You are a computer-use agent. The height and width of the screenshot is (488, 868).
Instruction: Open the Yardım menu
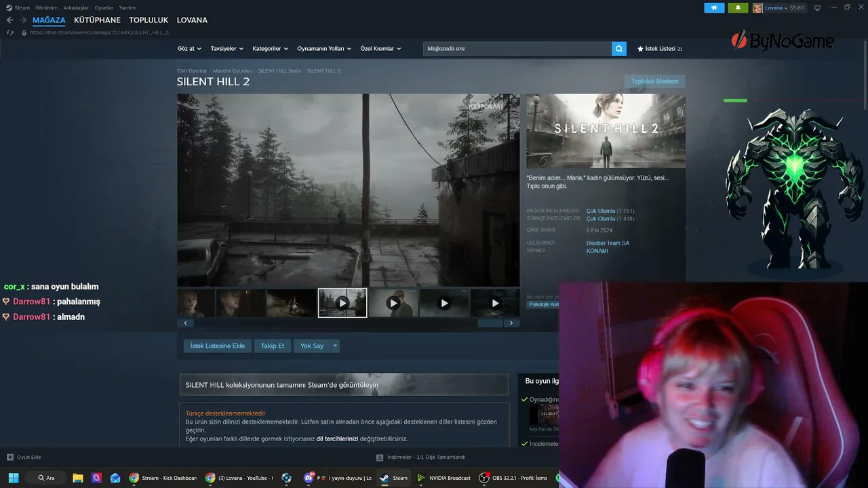pos(127,7)
